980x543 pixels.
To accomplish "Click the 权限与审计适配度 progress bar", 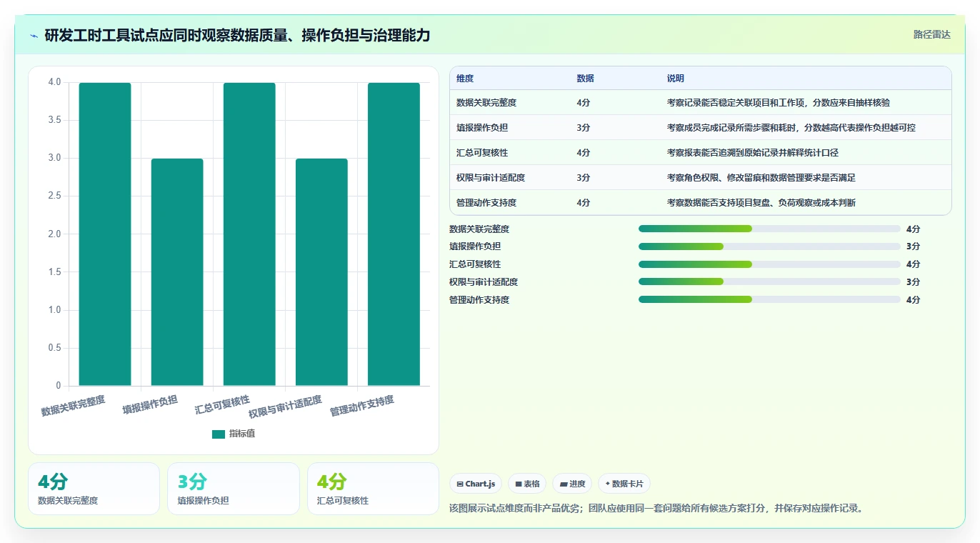I will 769,282.
